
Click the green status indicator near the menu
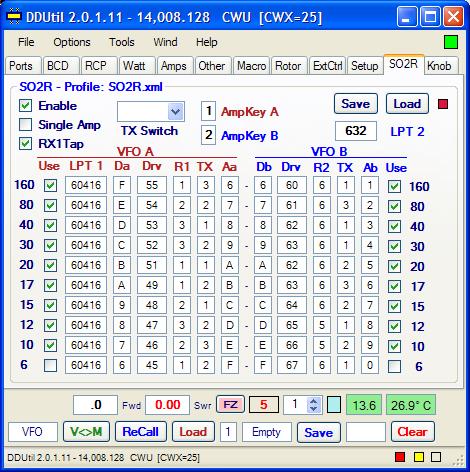click(x=451, y=42)
